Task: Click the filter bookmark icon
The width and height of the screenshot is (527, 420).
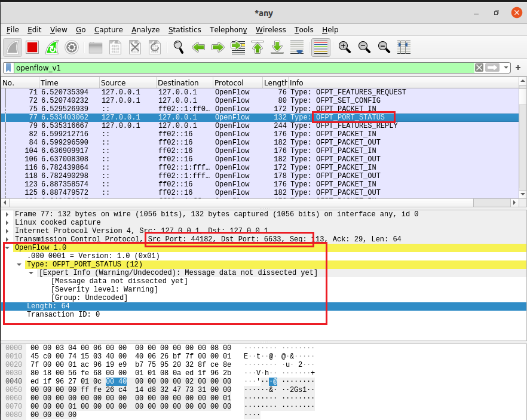Action: [x=8, y=68]
